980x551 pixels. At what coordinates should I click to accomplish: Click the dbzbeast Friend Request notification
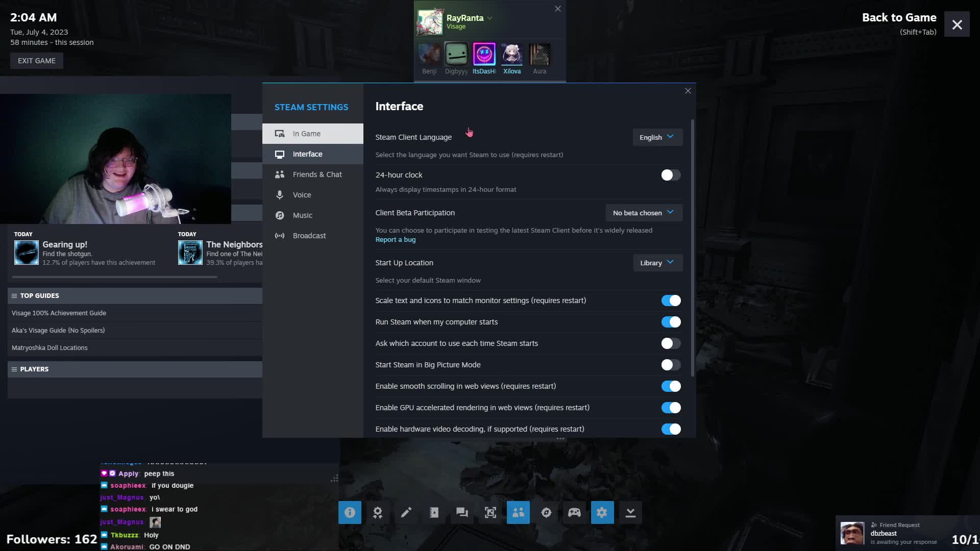coord(908,533)
